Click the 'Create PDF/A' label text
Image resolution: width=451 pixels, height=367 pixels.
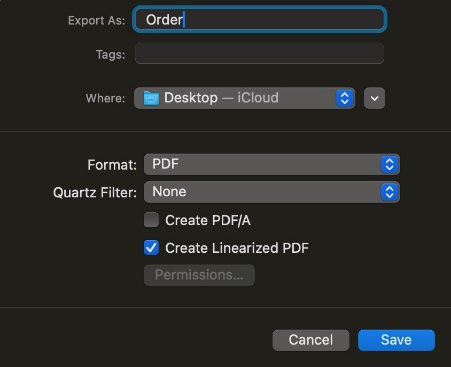208,220
